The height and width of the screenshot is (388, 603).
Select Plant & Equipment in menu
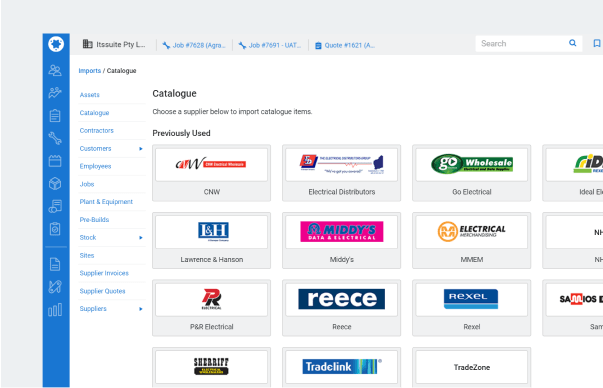click(x=106, y=202)
